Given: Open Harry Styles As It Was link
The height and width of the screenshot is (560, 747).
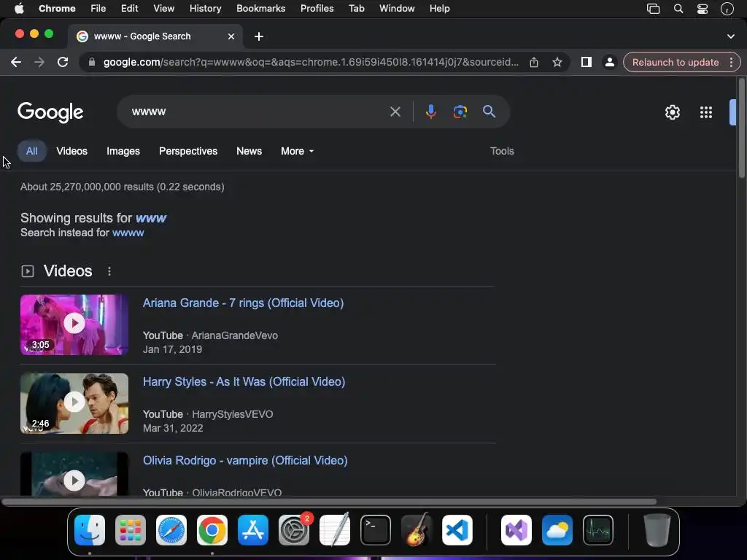Looking at the screenshot, I should click(x=244, y=381).
